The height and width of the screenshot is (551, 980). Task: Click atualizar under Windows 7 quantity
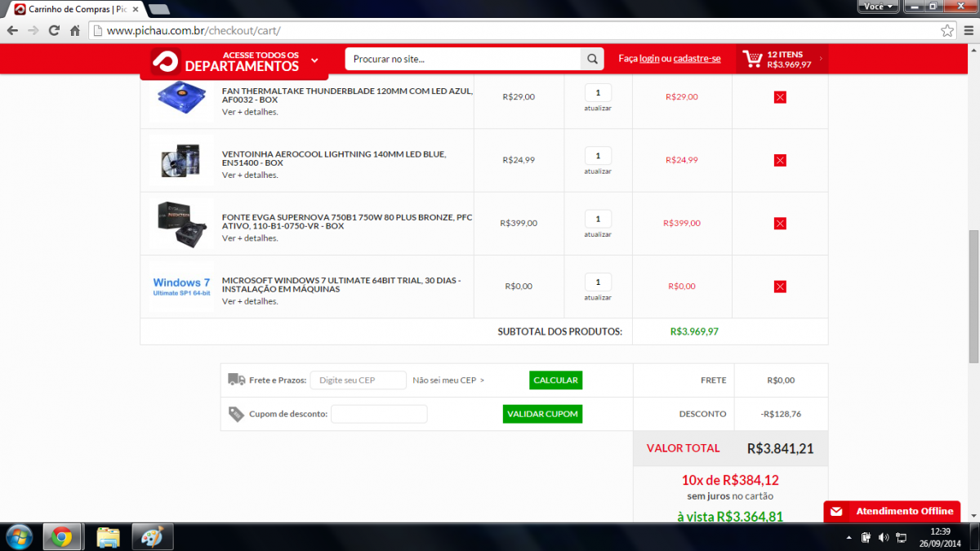point(598,297)
